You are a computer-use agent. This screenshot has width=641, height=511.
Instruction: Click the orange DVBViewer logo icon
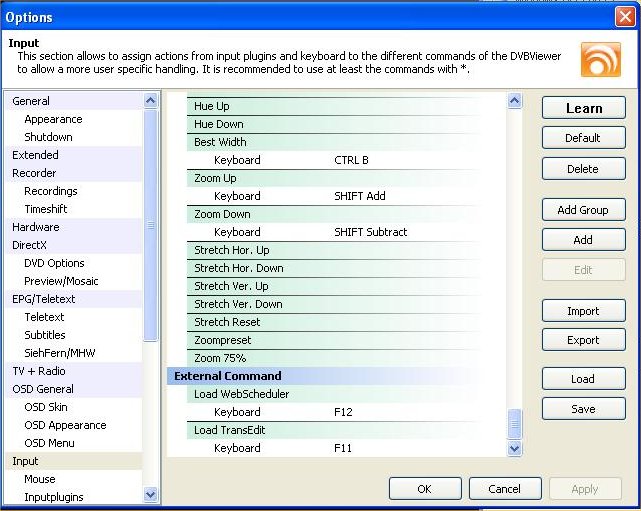coord(600,59)
